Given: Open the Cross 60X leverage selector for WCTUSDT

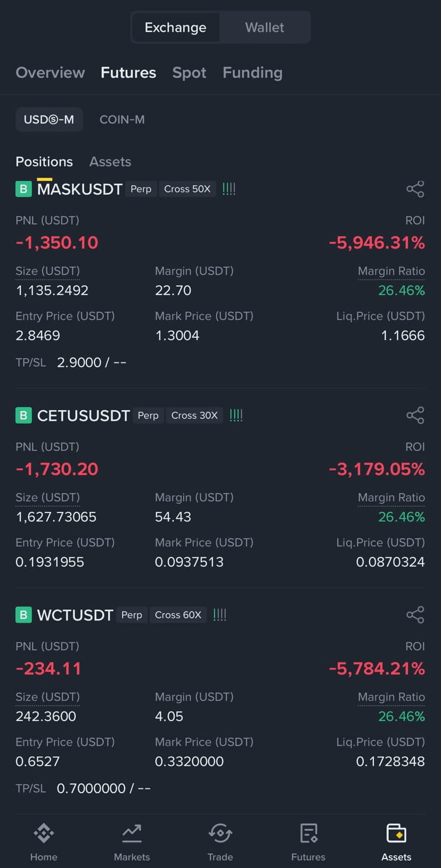Looking at the screenshot, I should tap(178, 615).
